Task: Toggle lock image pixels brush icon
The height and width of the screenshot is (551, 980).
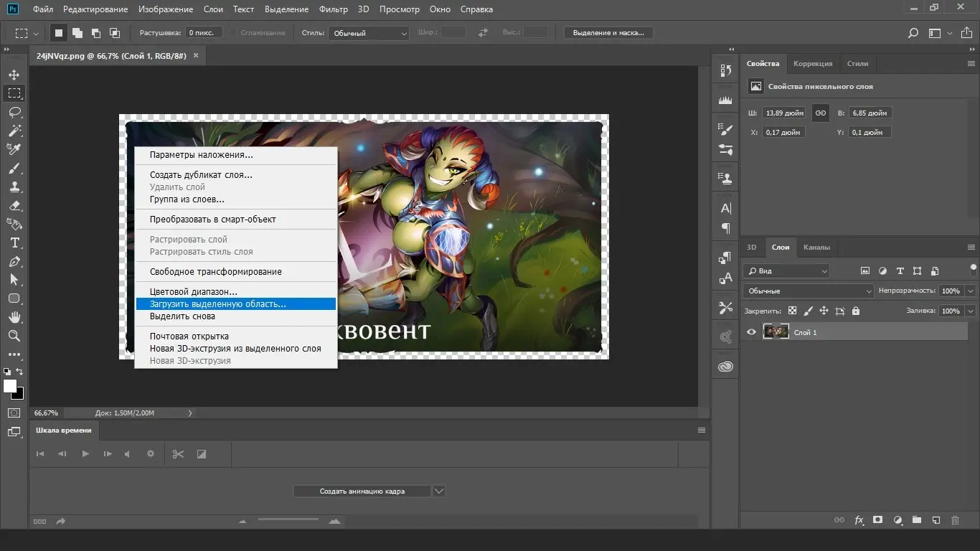Action: (809, 311)
